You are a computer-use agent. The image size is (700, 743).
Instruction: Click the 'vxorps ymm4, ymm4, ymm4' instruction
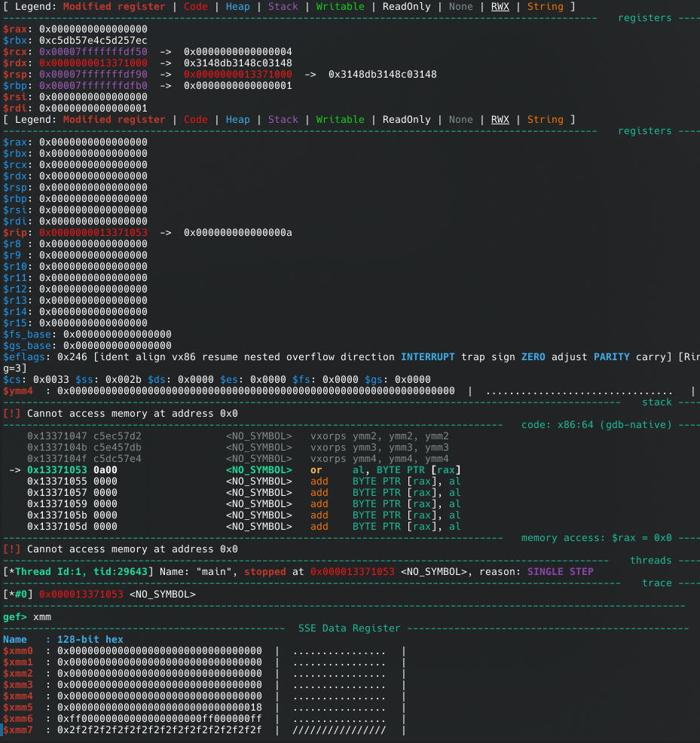[x=379, y=459]
